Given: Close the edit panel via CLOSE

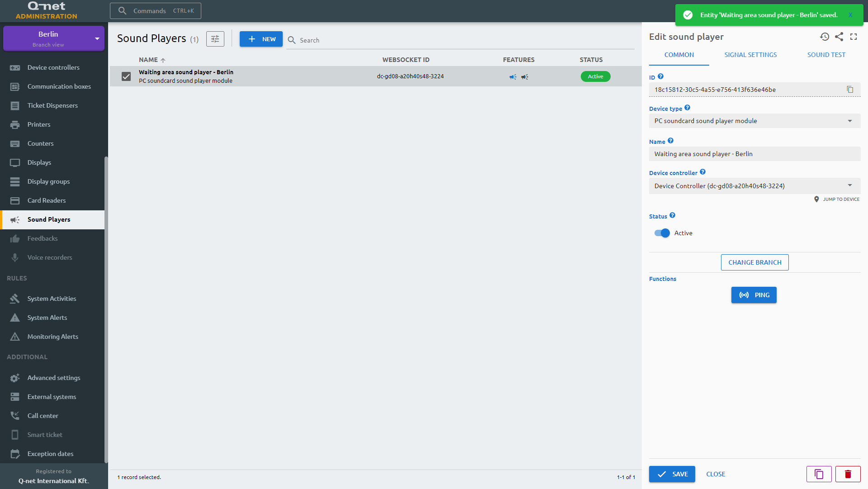Looking at the screenshot, I should (716, 474).
